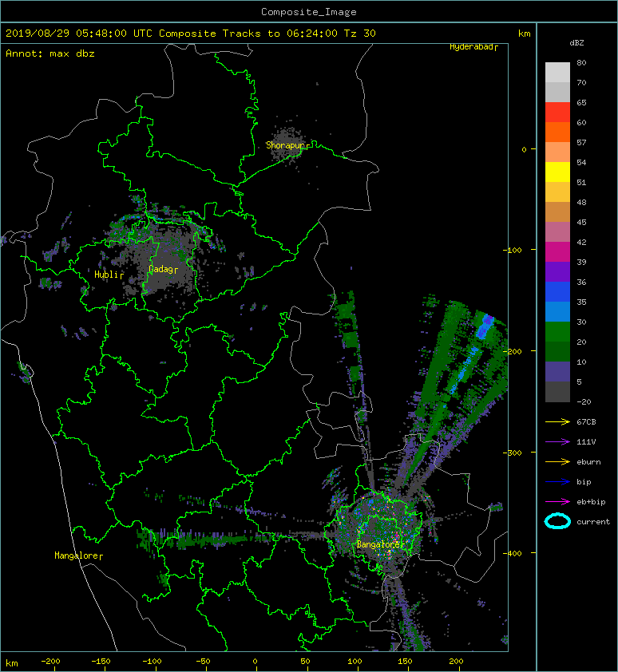Screen dimensions: 618x672
Task: Click the eburn legend label
Action: click(x=588, y=462)
